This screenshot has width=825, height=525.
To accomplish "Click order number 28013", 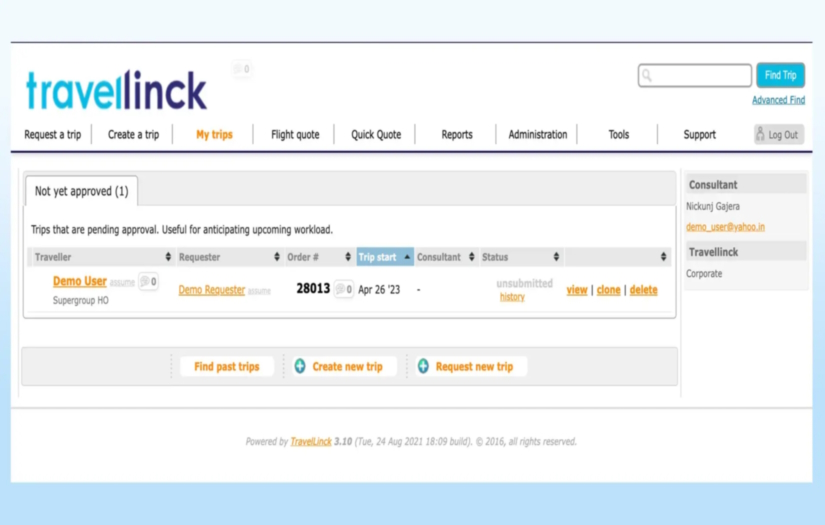I will [313, 288].
